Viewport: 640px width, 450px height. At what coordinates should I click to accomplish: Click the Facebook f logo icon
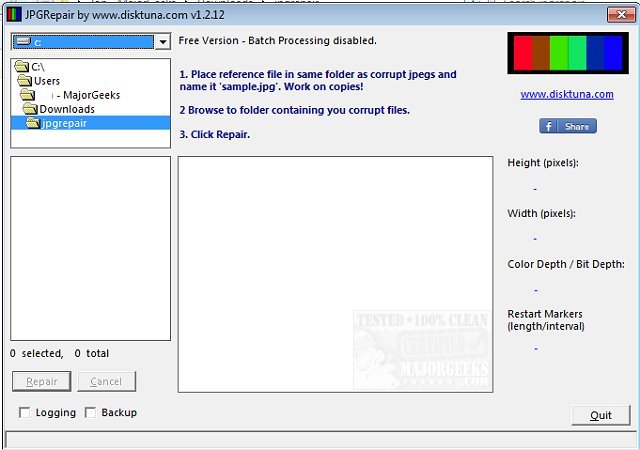click(549, 126)
